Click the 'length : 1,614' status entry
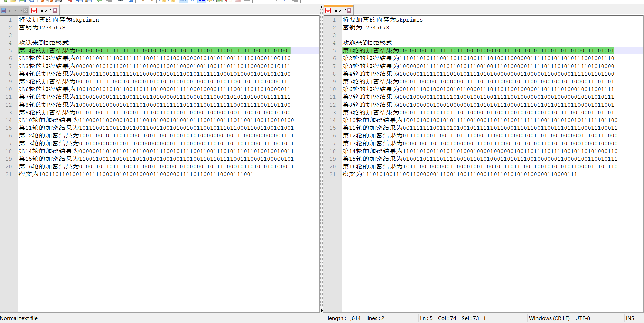 pyautogui.click(x=344, y=318)
